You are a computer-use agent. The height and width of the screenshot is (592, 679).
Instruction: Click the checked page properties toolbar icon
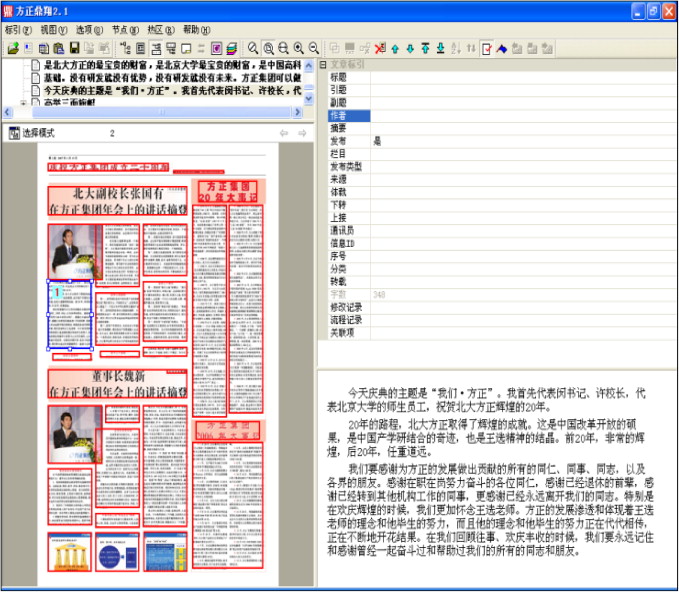[x=486, y=49]
